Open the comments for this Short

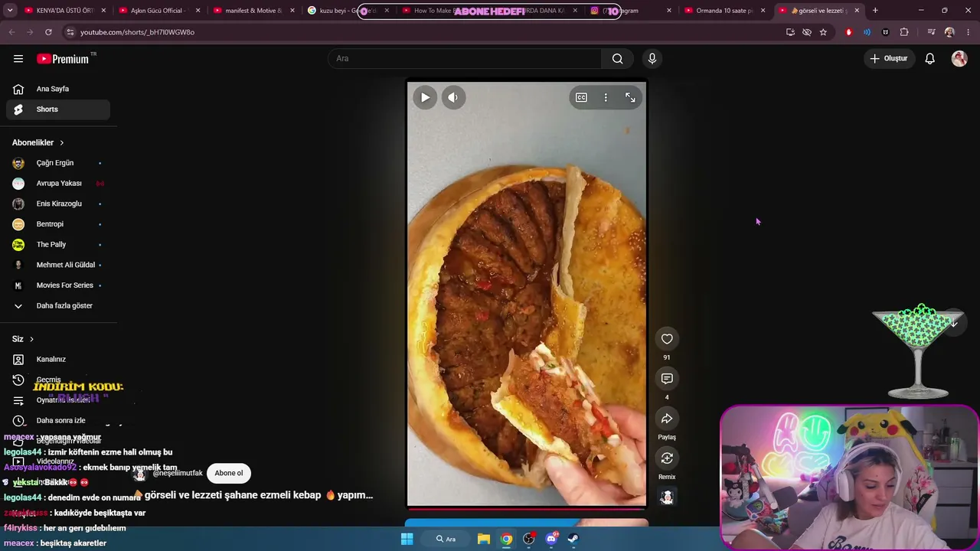tap(667, 379)
